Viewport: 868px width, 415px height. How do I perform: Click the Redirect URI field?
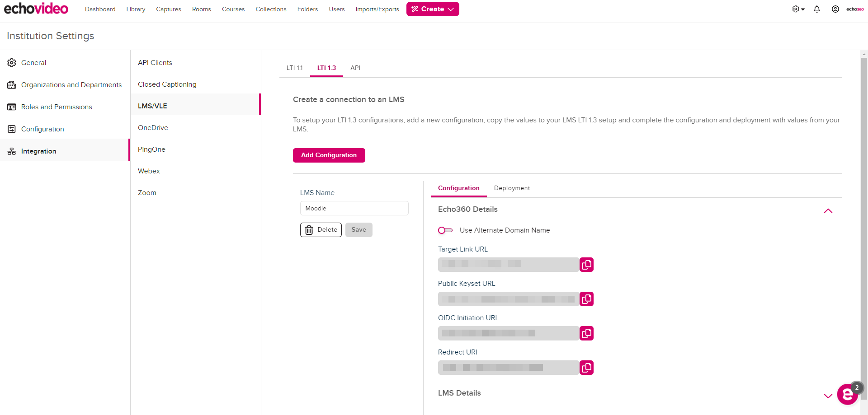tap(509, 368)
